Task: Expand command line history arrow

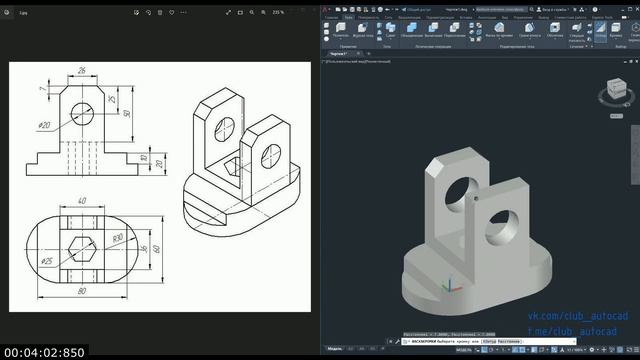Action: (x=574, y=341)
